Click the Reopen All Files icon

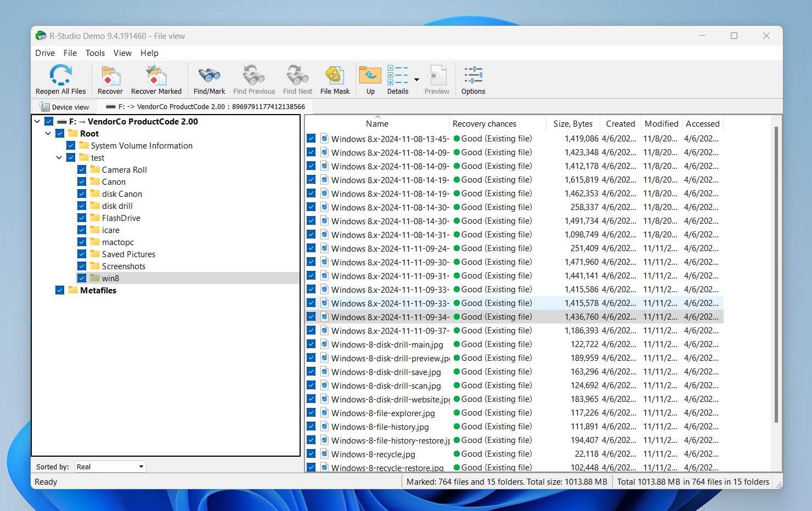60,75
